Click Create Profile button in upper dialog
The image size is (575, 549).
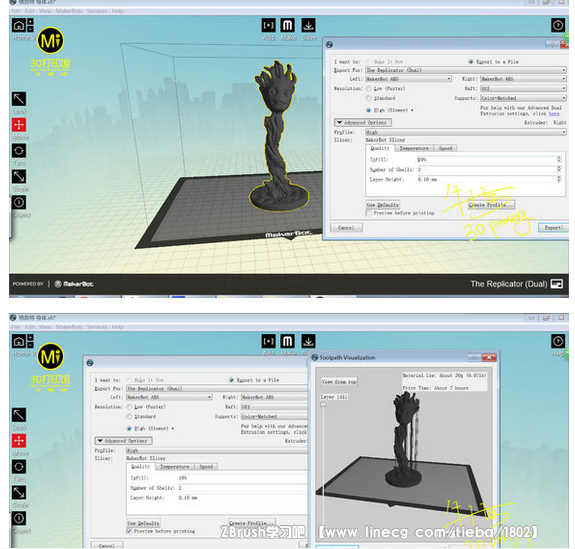click(491, 205)
